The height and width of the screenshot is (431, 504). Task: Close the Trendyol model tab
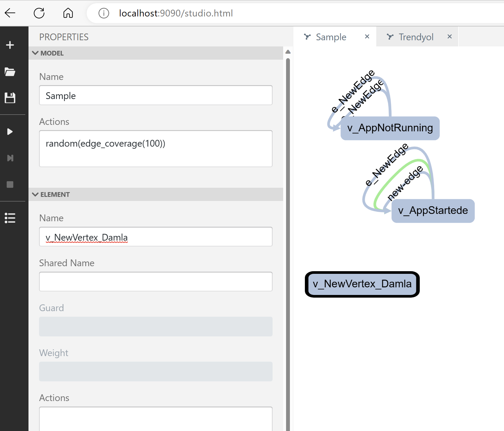tap(449, 36)
